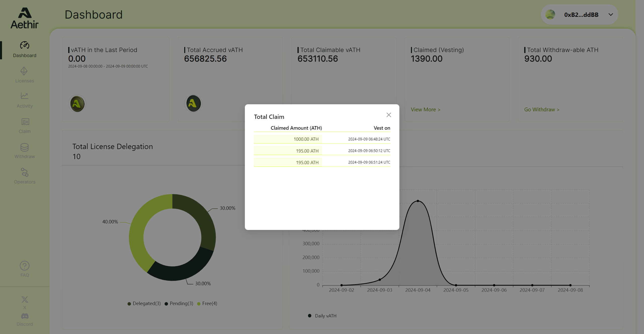Image resolution: width=644 pixels, height=334 pixels.
Task: Click the wallet avatar image
Action: pos(550,15)
